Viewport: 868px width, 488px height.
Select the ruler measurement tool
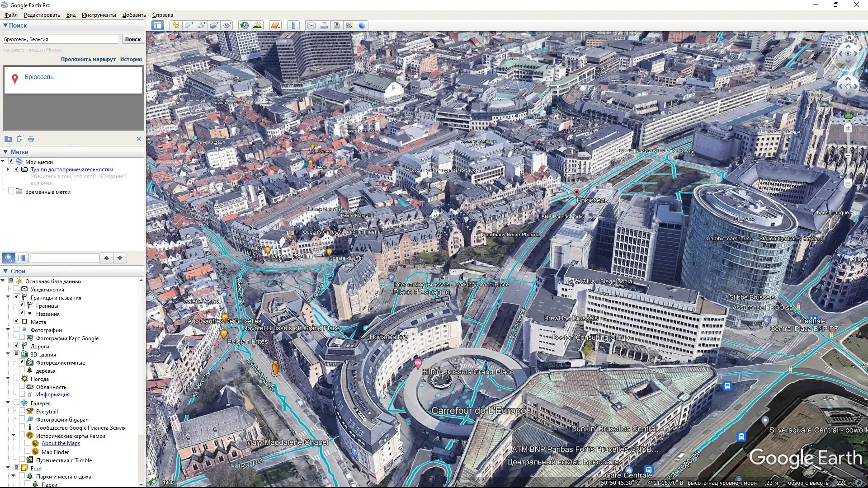coord(294,25)
